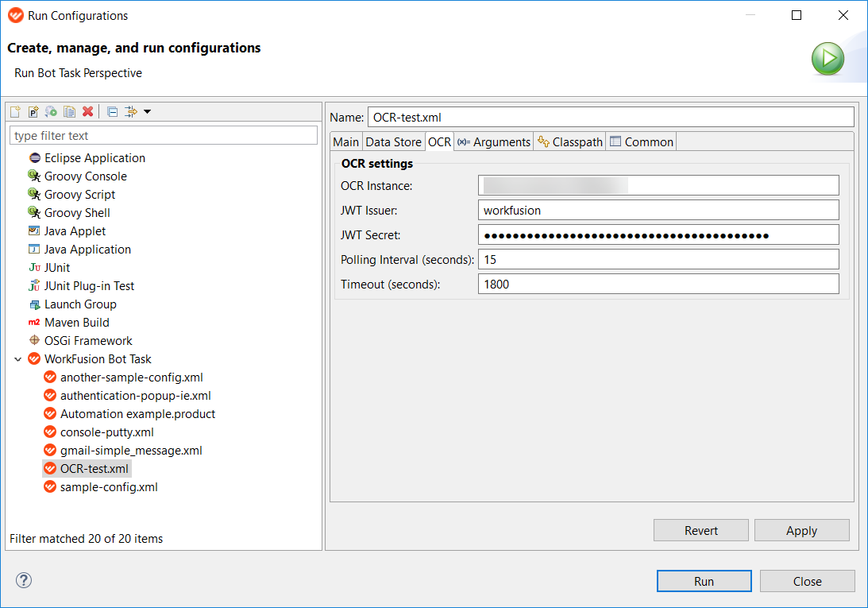
Task: Click New prototype configuration icon
Action: pyautogui.click(x=33, y=111)
